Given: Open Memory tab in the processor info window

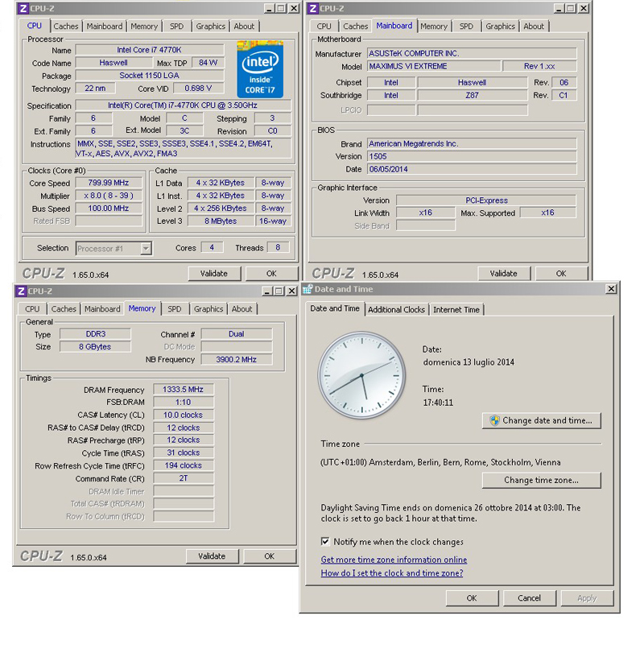Looking at the screenshot, I should click(144, 26).
